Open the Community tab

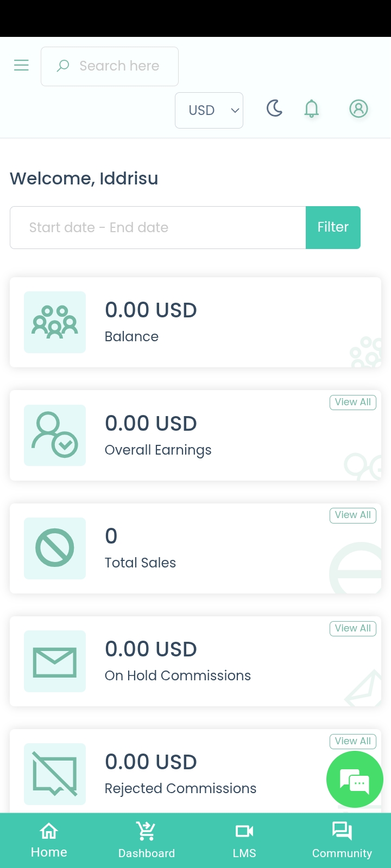342,841
